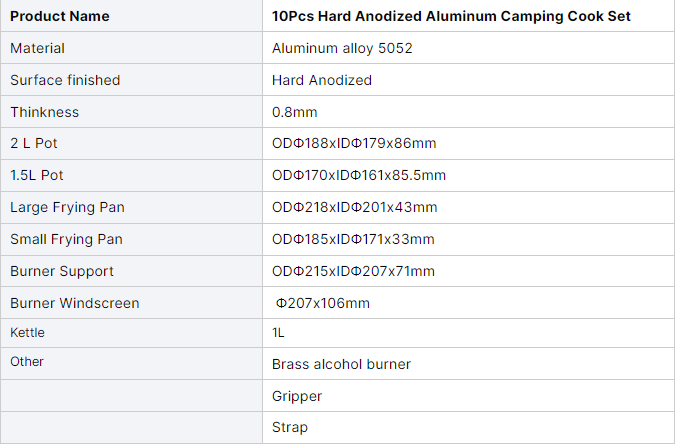This screenshot has width=678, height=447.
Task: Select the ODΦ185xIDΦ171x33mm dimension
Action: (353, 239)
